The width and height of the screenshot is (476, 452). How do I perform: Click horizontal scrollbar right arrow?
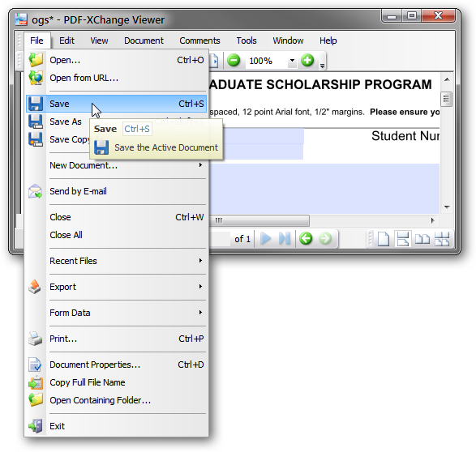coord(432,220)
